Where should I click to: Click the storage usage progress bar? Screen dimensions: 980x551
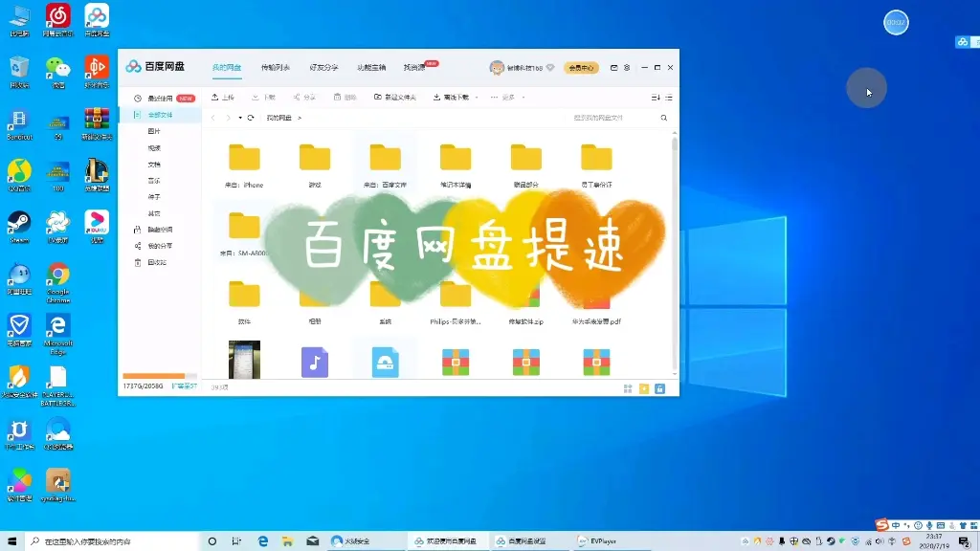(x=160, y=376)
